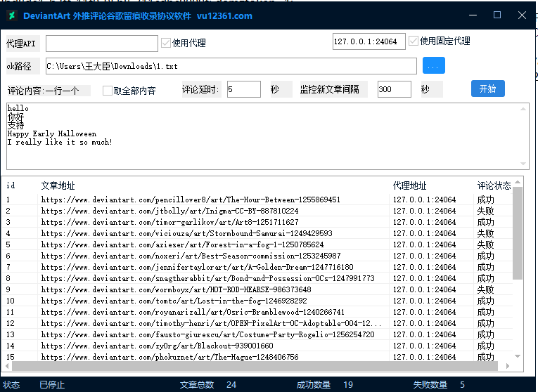Select the Best-Season-commission URL row
The width and height of the screenshot is (538, 392).
coord(257,256)
